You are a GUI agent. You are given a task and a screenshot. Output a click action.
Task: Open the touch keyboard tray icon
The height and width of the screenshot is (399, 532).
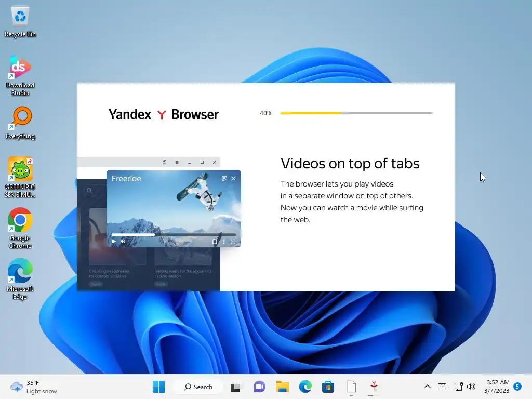(442, 387)
